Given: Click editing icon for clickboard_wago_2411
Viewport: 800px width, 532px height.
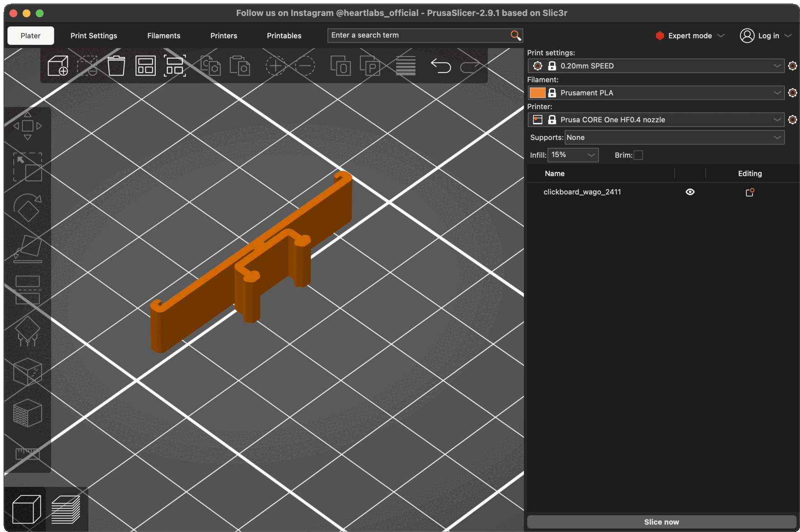Looking at the screenshot, I should point(750,192).
